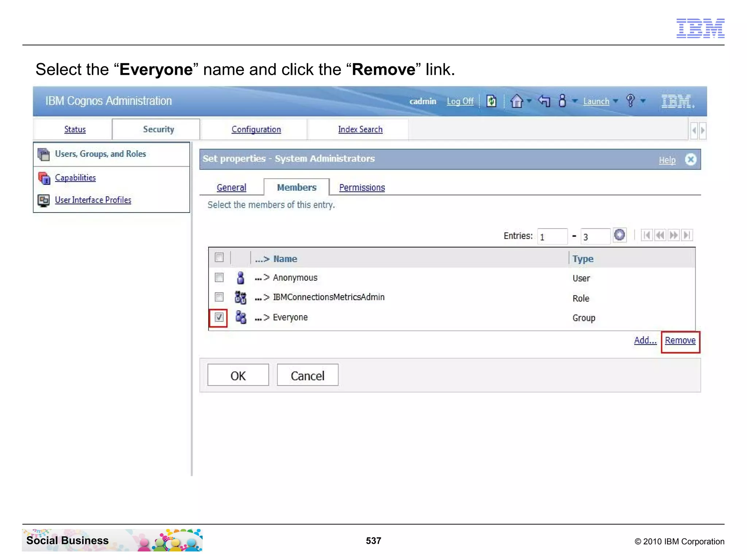Open the Configuration tab
This screenshot has height=560, width=747.
coord(256,129)
